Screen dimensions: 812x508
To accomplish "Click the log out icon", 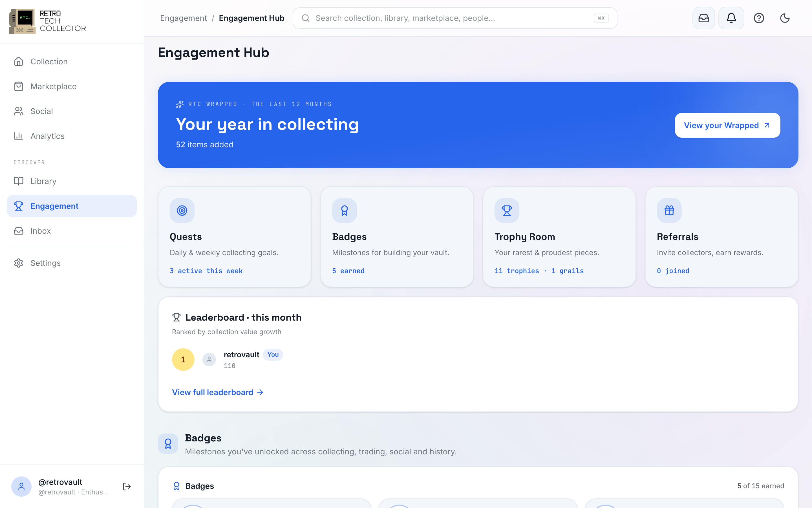I will [127, 487].
